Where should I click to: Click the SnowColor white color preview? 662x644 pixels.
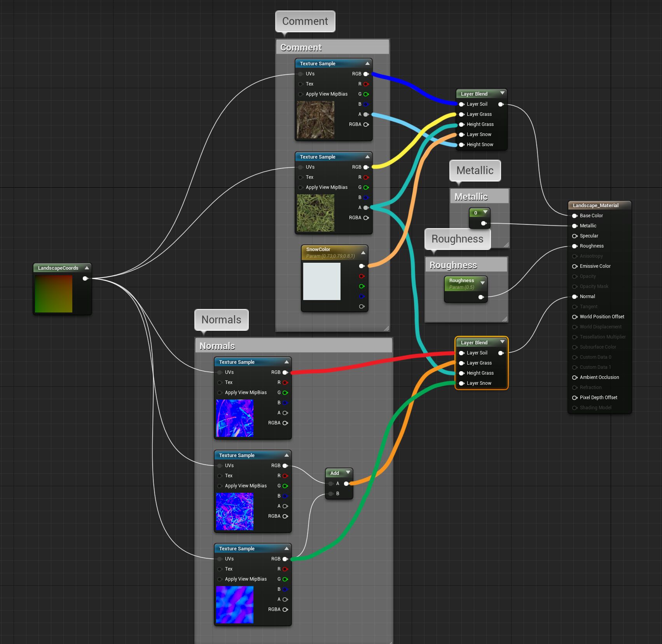pyautogui.click(x=321, y=281)
